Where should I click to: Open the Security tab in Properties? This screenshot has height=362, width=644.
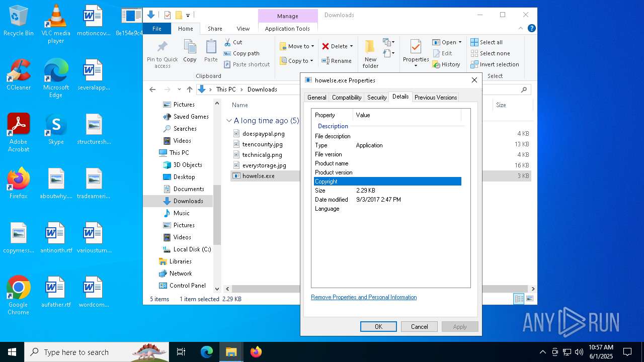(x=377, y=98)
